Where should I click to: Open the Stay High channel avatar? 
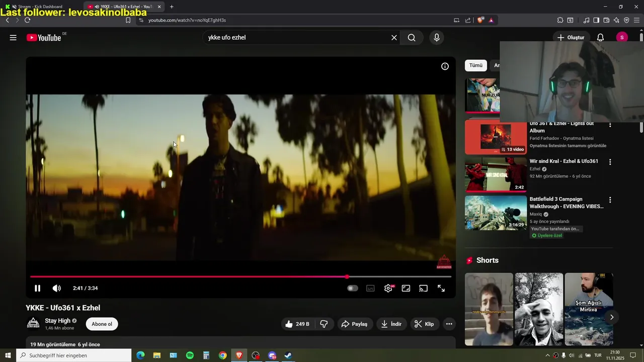click(x=33, y=323)
